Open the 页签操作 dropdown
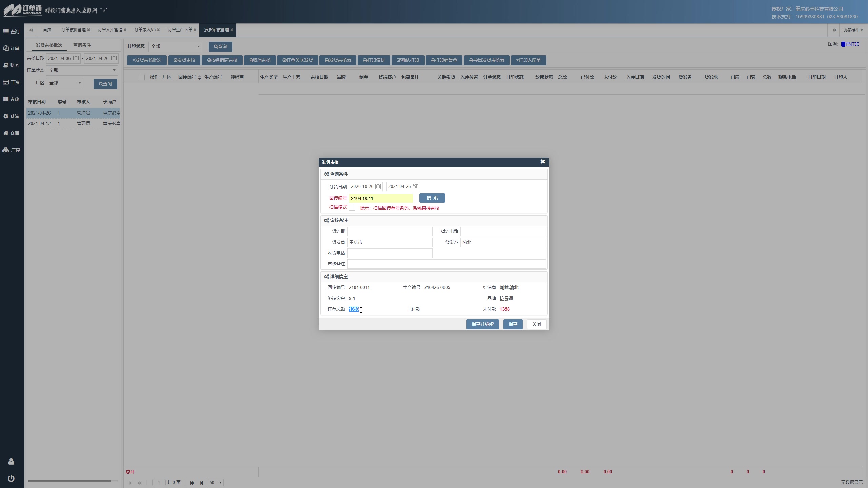Viewport: 868px width, 488px height. coord(853,30)
